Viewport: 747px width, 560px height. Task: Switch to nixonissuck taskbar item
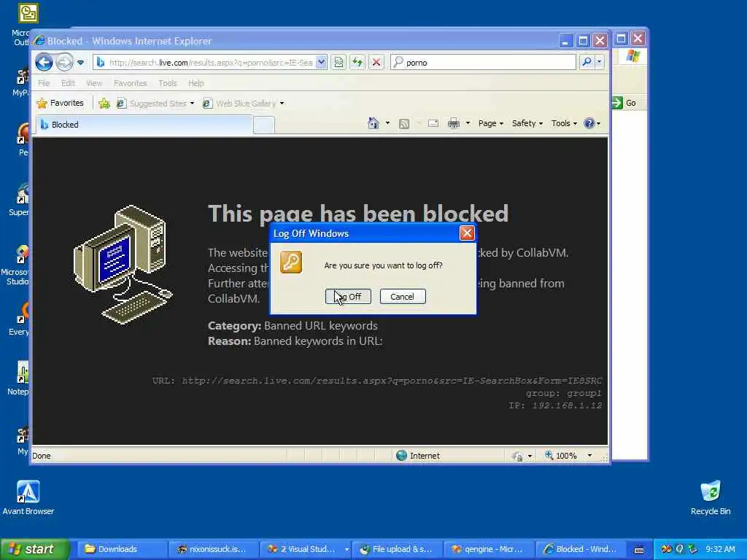click(x=214, y=549)
